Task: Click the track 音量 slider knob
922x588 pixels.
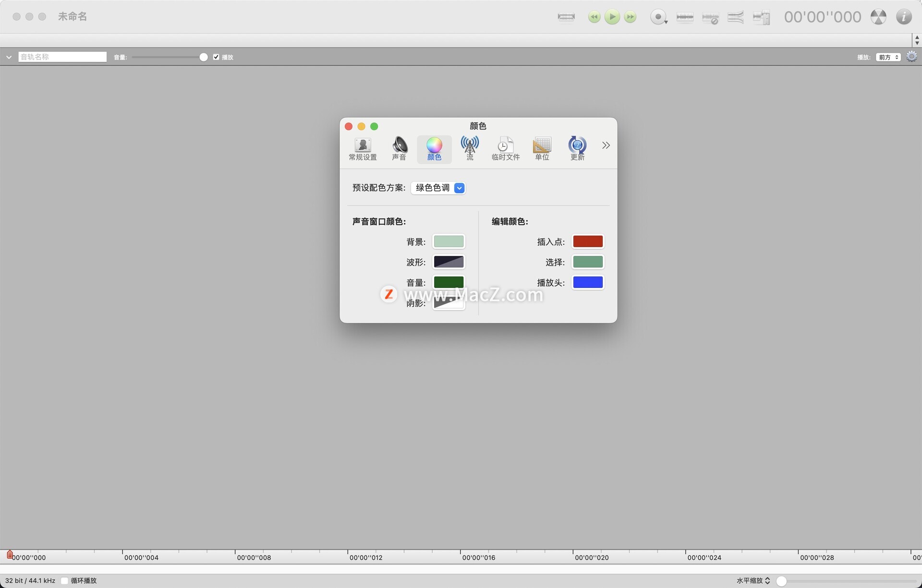Action: 204,57
